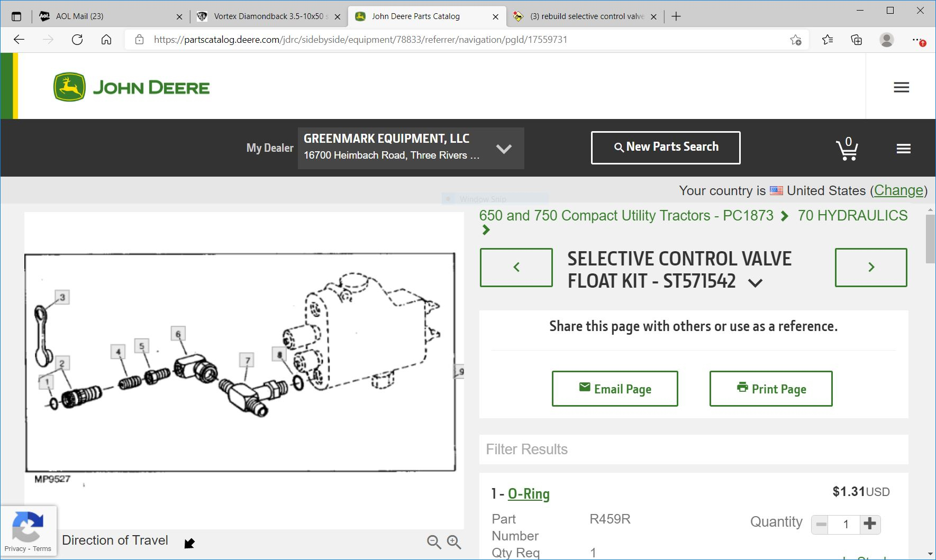This screenshot has width=936, height=560.
Task: Click the Email Page button
Action: [614, 389]
